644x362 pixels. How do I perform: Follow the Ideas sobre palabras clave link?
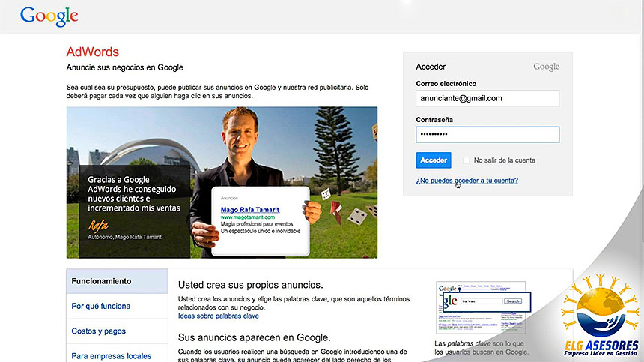coord(219,316)
